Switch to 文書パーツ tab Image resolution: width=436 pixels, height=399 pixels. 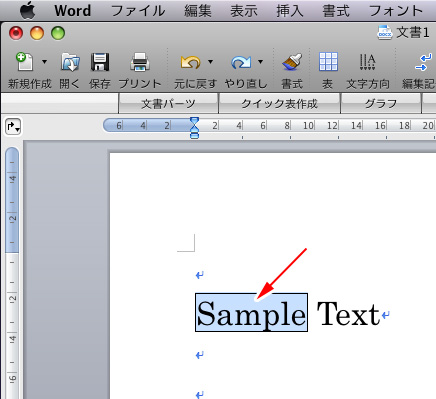[168, 104]
